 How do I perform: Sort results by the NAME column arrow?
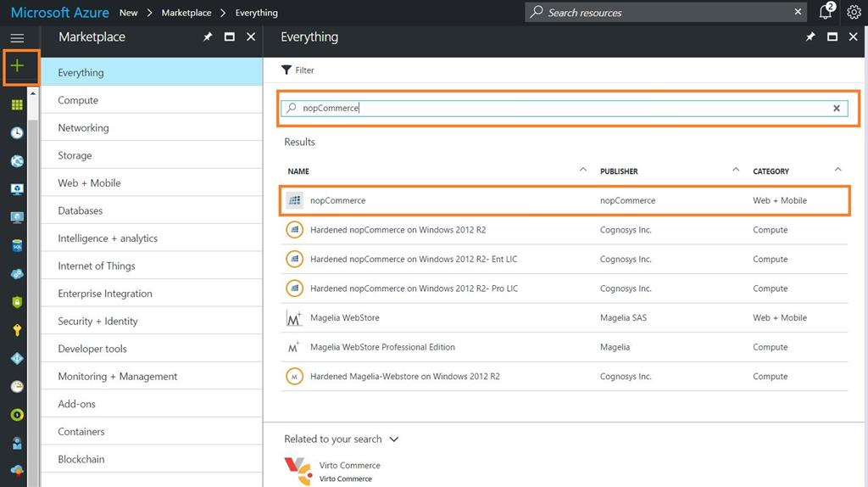pos(582,170)
